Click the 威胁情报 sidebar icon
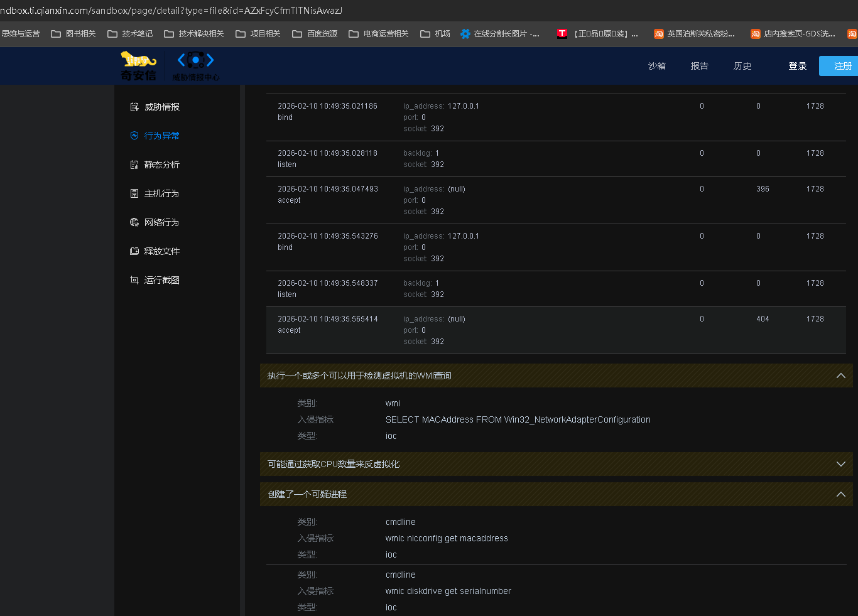Image resolution: width=858 pixels, height=616 pixels. pyautogui.click(x=134, y=107)
